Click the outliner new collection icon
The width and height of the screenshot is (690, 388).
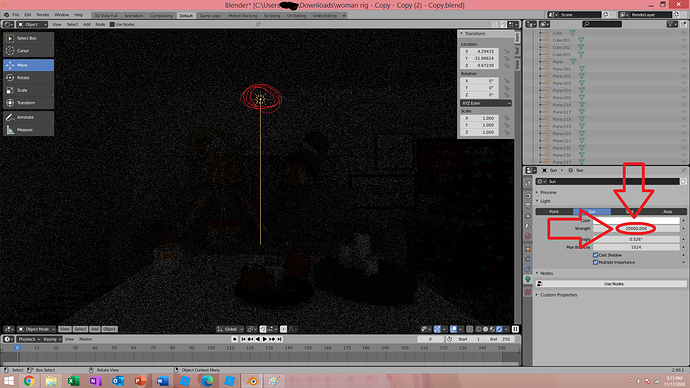[683, 24]
